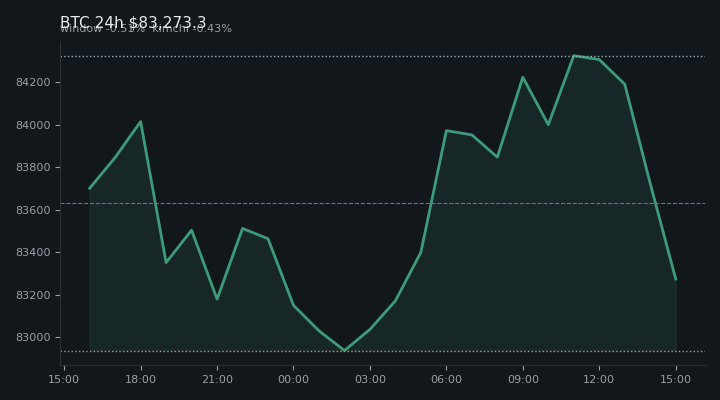Click the price line's lowest trough point
Image resolution: width=720 pixels, height=400 pixels.
[344, 350]
